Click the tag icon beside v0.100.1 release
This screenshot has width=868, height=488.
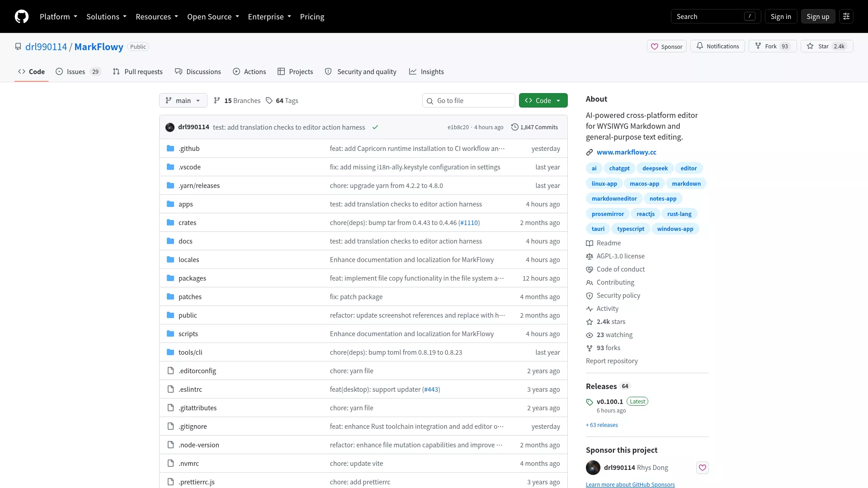590,402
